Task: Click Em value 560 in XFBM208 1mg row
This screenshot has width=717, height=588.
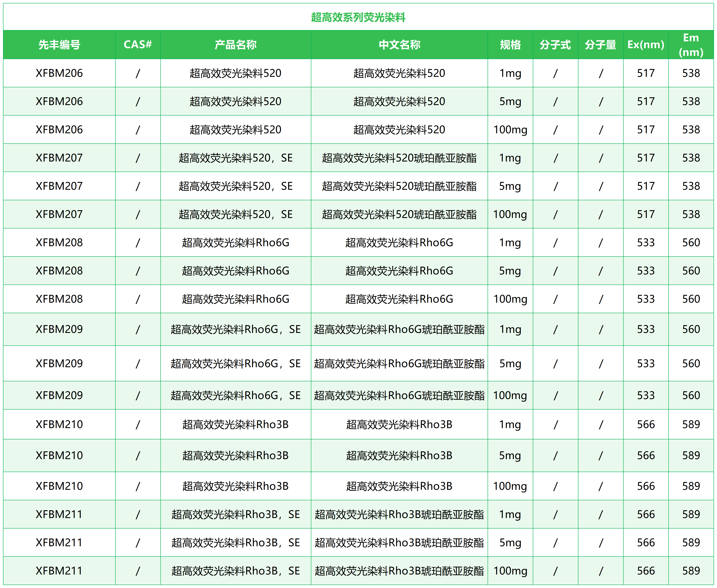Action: coord(691,243)
